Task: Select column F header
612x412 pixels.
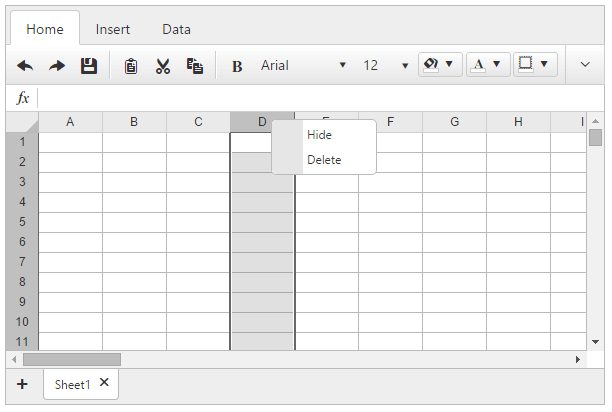Action: [x=390, y=122]
